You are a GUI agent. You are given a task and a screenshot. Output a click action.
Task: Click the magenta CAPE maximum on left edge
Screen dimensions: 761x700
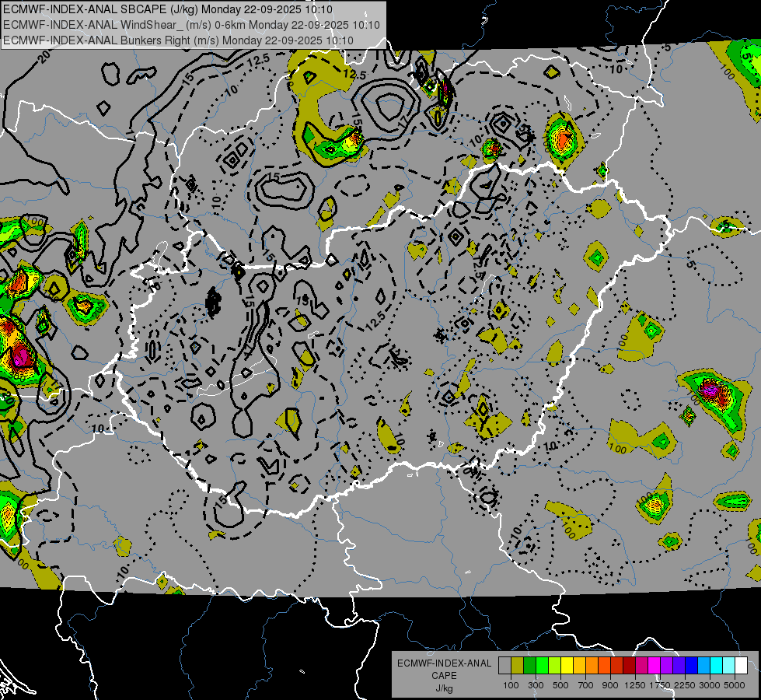coord(20,357)
